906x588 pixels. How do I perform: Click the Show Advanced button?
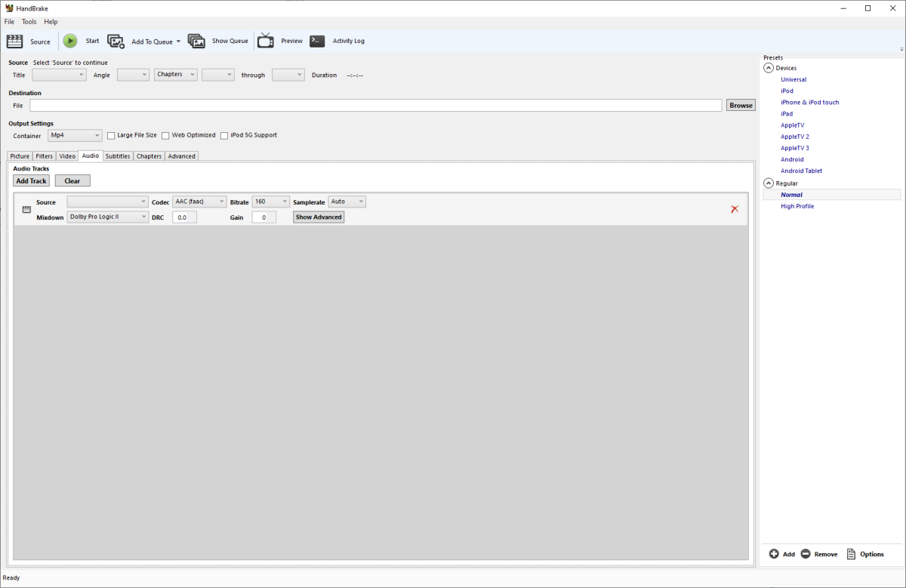pyautogui.click(x=319, y=217)
